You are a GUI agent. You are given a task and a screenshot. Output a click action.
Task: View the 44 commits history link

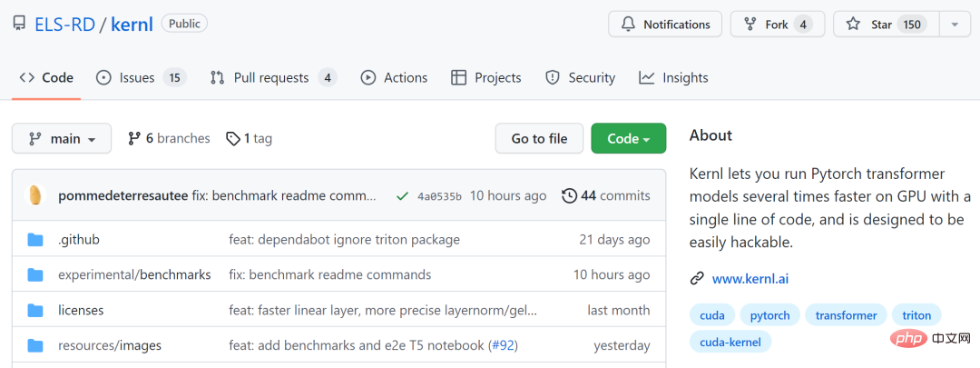pos(606,196)
